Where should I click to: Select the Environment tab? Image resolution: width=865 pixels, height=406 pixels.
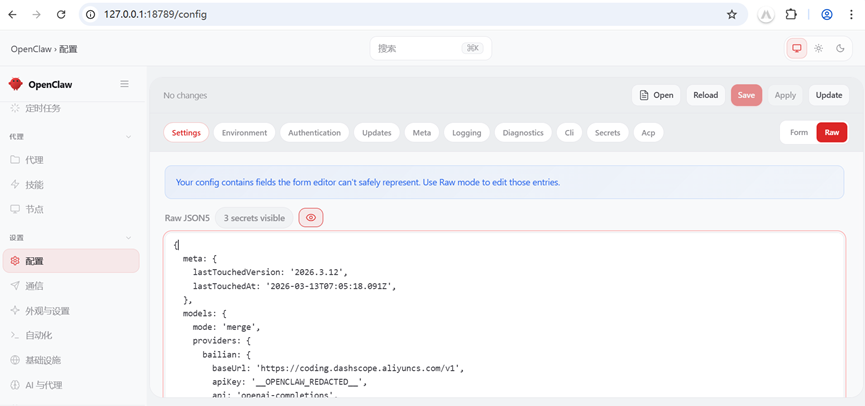click(x=244, y=132)
